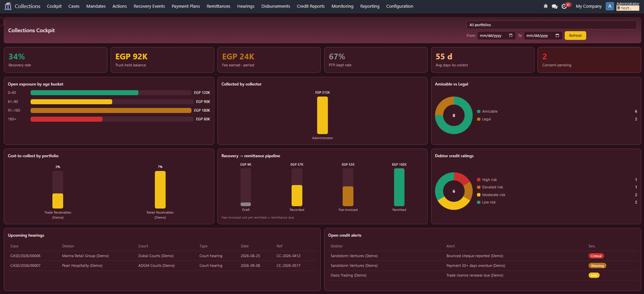
Task: Open hearing CASE/2026/00006 row
Action: [163, 256]
